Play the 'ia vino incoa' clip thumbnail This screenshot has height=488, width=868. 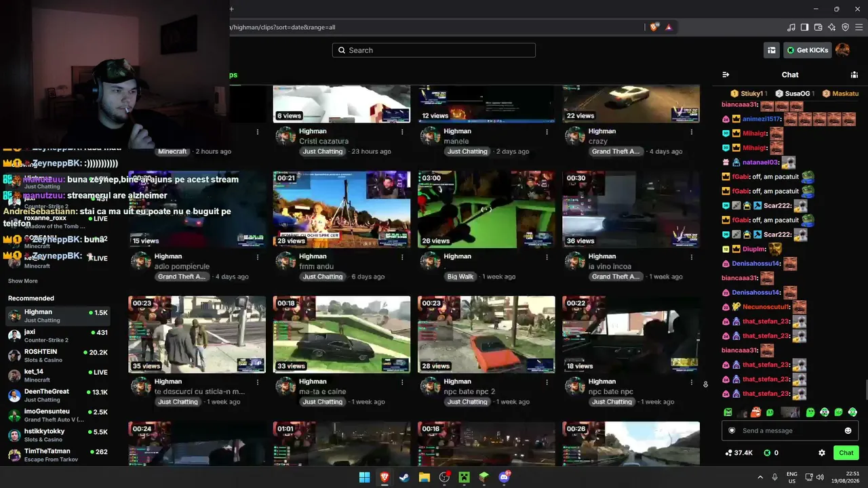[631, 209]
